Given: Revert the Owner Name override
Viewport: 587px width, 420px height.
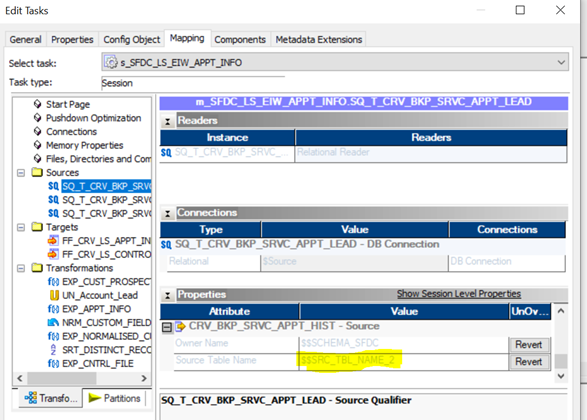Looking at the screenshot, I should point(529,344).
